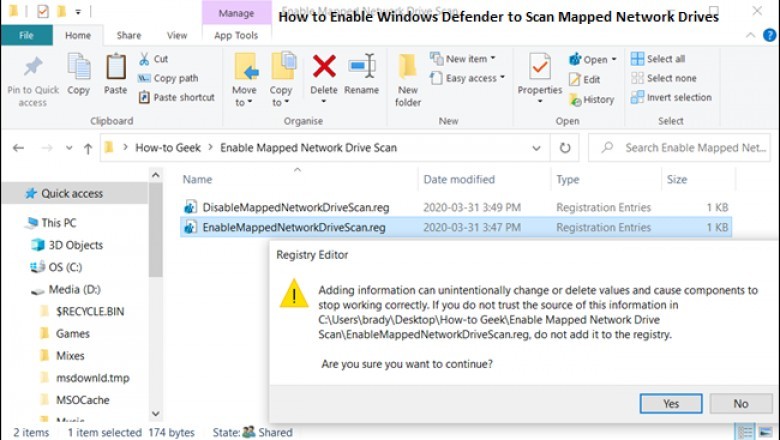Click Invert selection

point(672,97)
